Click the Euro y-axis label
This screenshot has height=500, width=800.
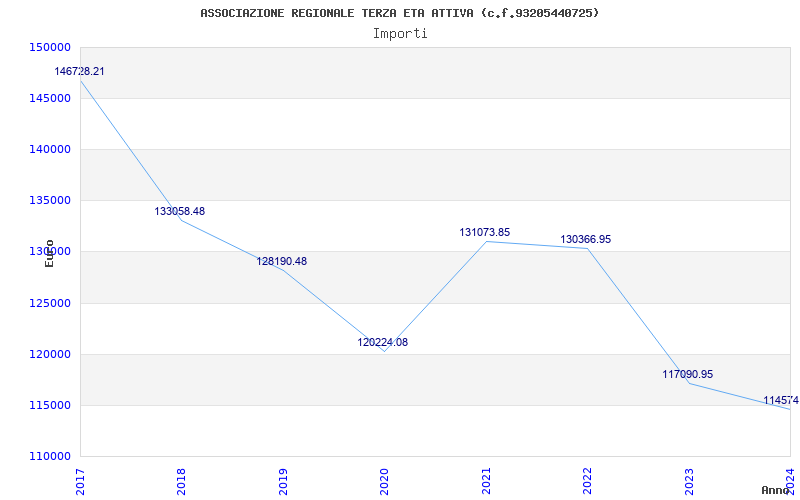(49, 253)
